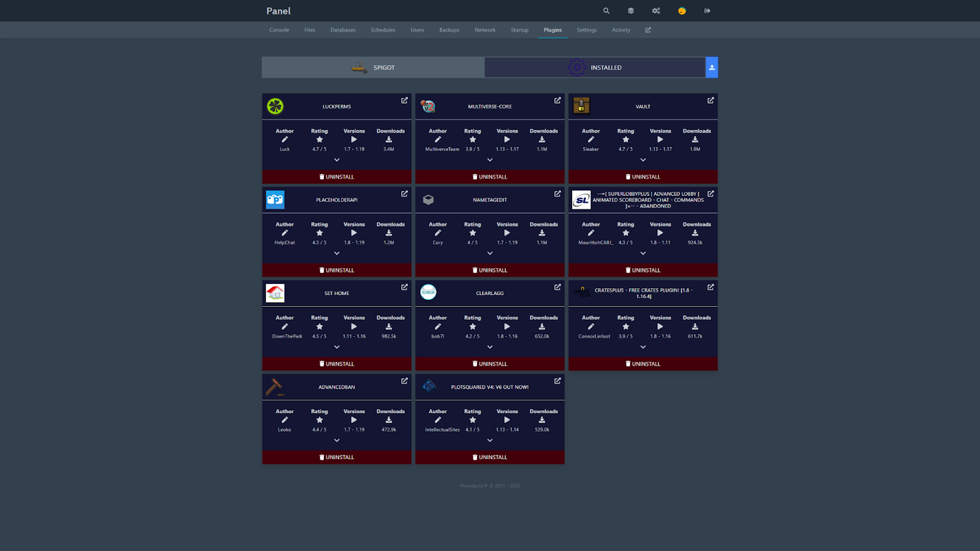Click the external link icon after Activity tab

click(648, 30)
